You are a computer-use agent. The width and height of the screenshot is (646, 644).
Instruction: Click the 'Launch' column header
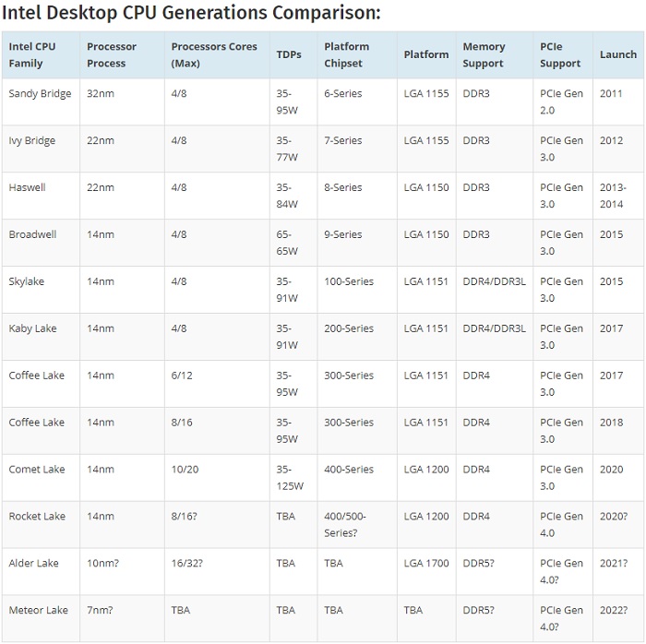617,54
